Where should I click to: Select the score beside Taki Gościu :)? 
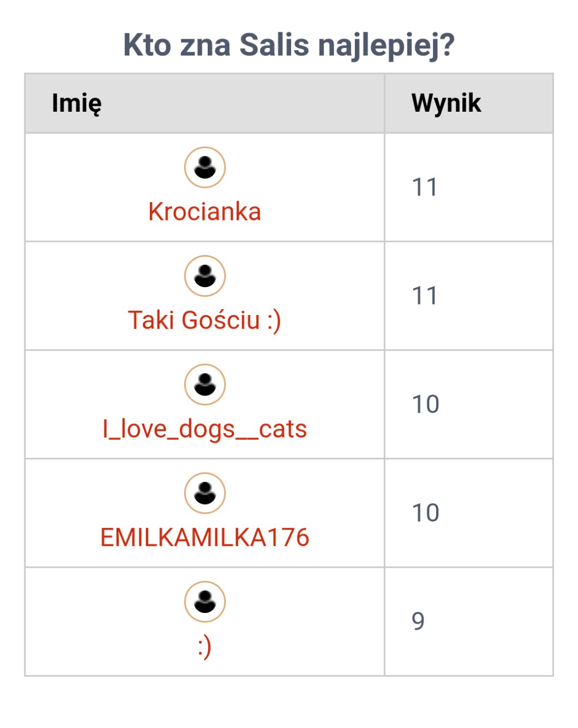click(425, 296)
